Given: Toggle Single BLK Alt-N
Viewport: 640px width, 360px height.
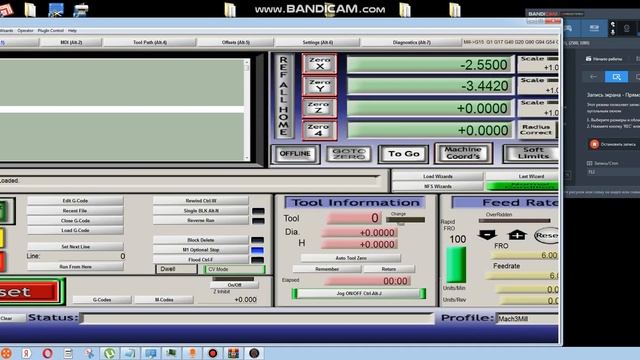Looking at the screenshot, I should coord(200,211).
